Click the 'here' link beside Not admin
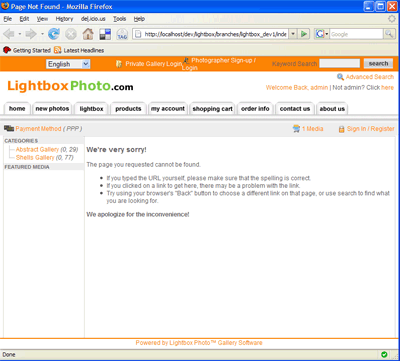 point(387,88)
